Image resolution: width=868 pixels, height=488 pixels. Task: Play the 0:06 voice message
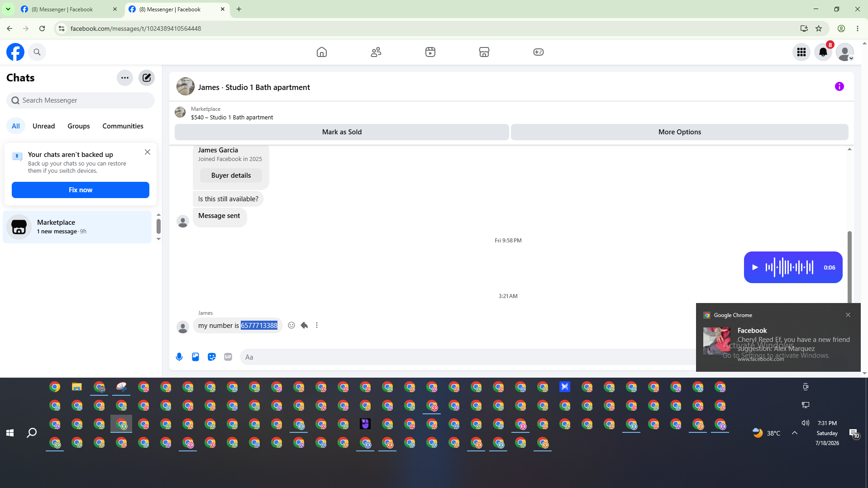(x=755, y=267)
